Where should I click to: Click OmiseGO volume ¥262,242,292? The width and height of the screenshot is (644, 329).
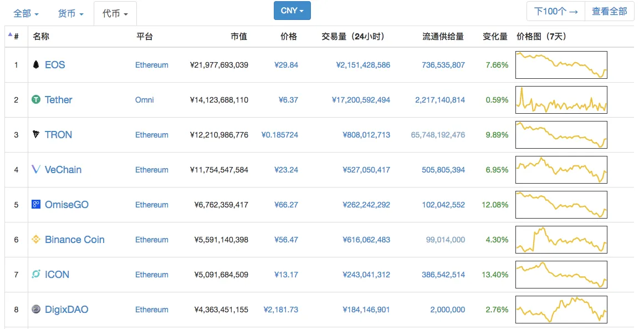click(x=366, y=205)
